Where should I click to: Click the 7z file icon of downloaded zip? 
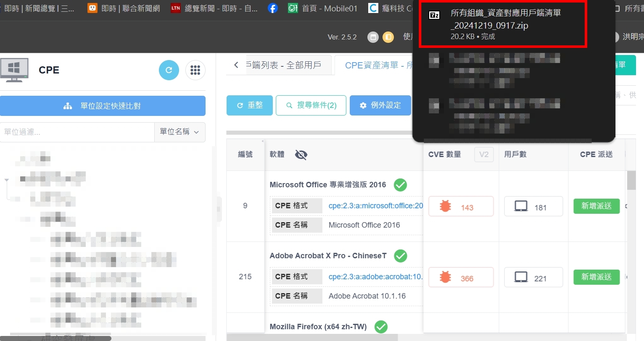coord(434,15)
